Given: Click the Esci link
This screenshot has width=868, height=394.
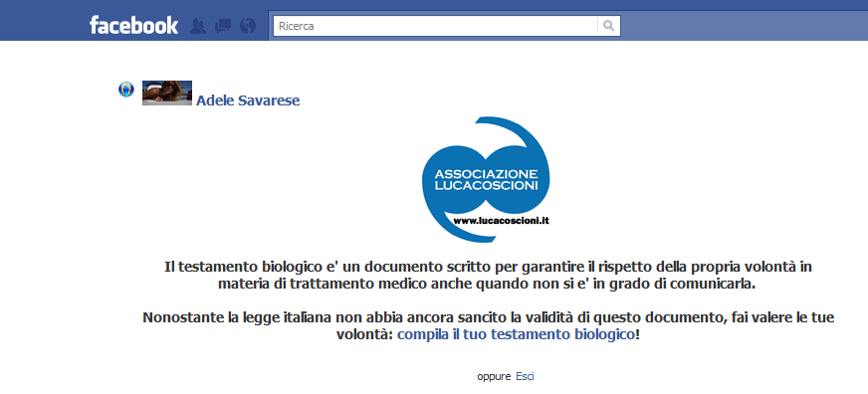Looking at the screenshot, I should (x=525, y=376).
